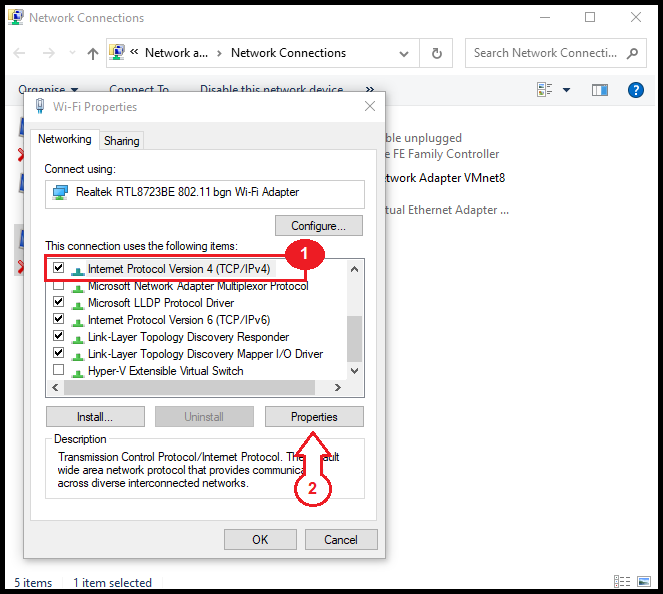
Task: Click the items list vertical scrollbar thumb
Action: click(x=354, y=339)
